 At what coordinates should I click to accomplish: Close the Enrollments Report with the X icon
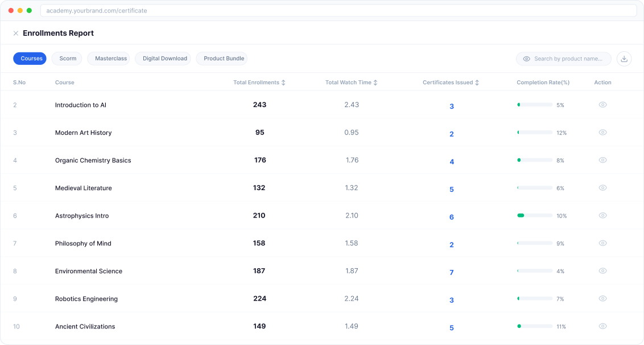pos(16,33)
